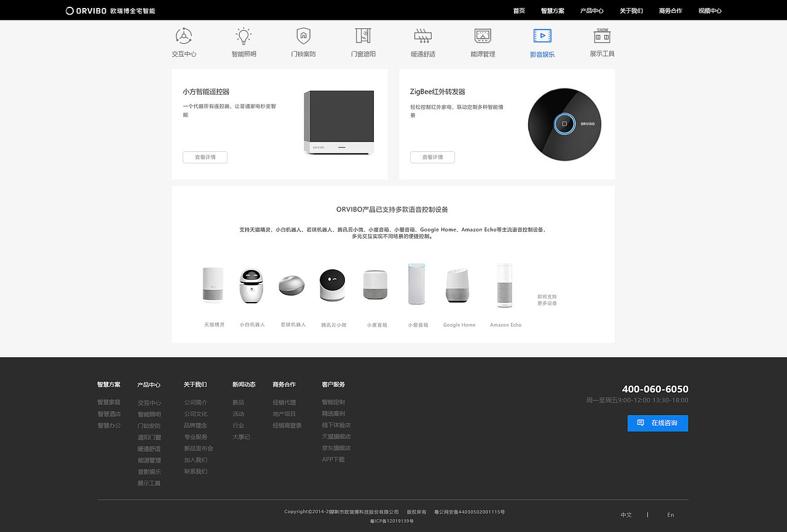787x532 pixels.
Task: Switch language to 中文 in footer
Action: click(626, 515)
